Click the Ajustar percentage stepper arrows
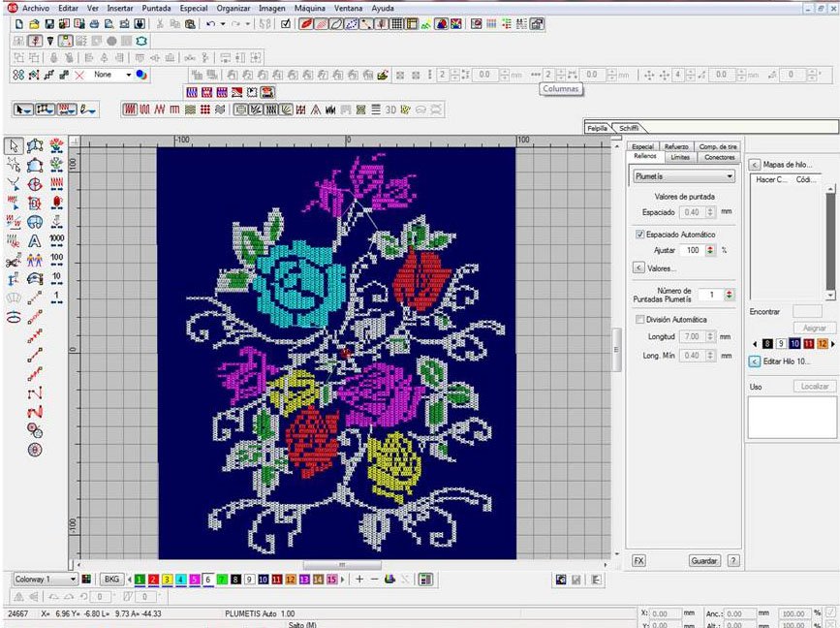This screenshot has width=840, height=628. [x=710, y=250]
